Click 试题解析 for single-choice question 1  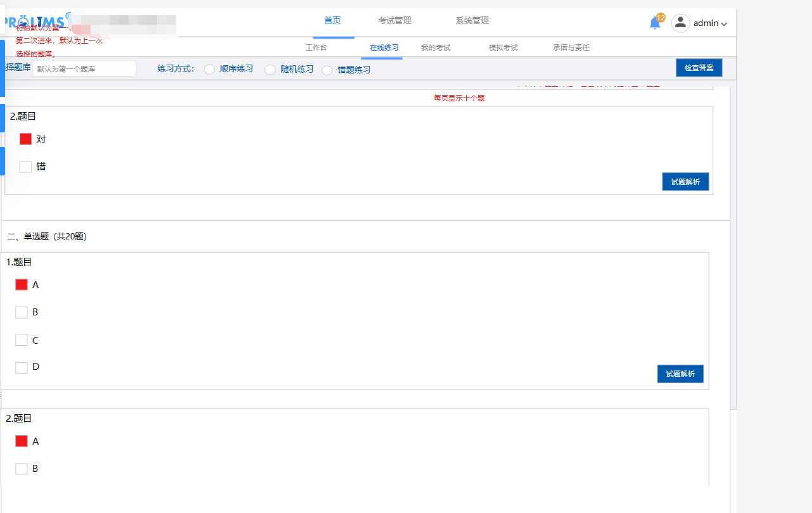point(680,374)
